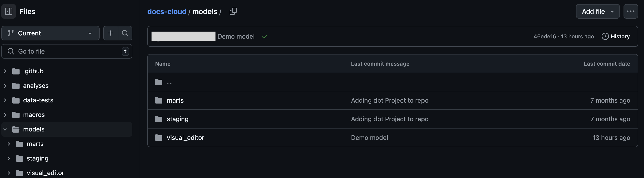
Task: Open the Current branch dropdown
Action: 50,33
